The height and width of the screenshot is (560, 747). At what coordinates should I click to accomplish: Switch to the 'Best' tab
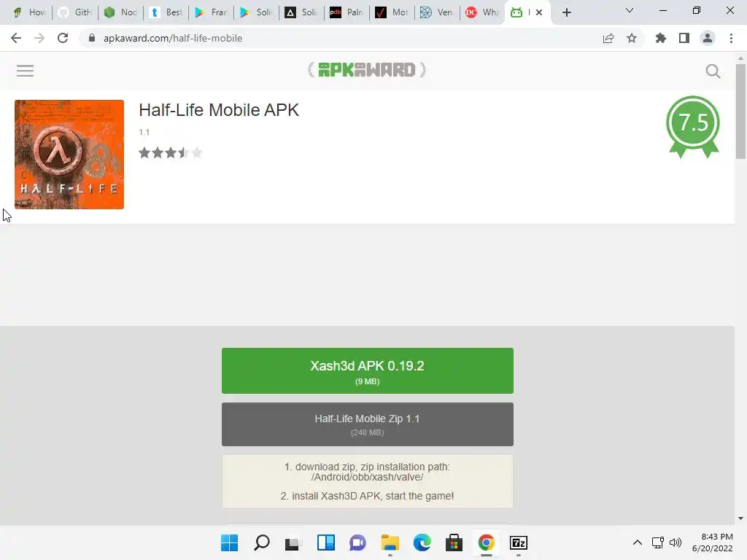click(167, 12)
